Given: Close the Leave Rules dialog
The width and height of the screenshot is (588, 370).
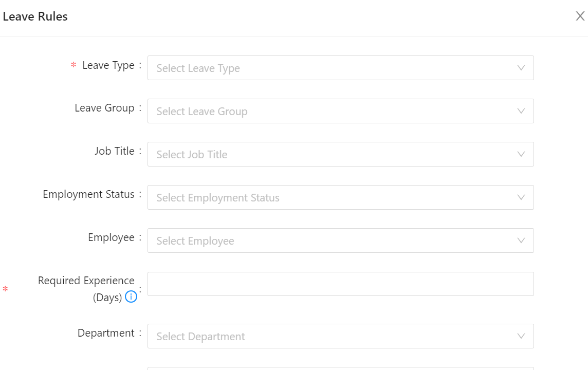Looking at the screenshot, I should pyautogui.click(x=580, y=16).
